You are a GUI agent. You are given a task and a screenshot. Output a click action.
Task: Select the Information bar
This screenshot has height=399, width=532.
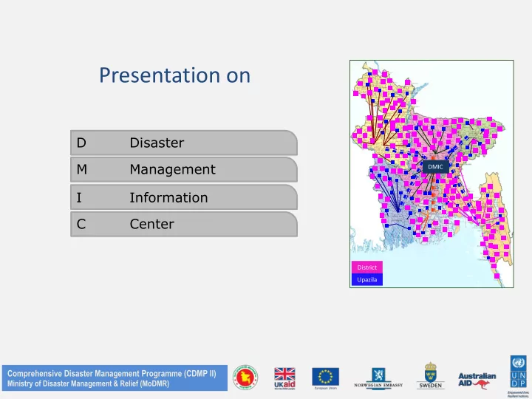(184, 197)
